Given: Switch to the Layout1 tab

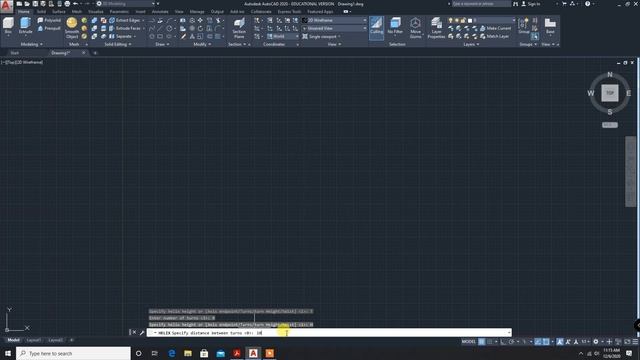Looking at the screenshot, I should pos(33,340).
